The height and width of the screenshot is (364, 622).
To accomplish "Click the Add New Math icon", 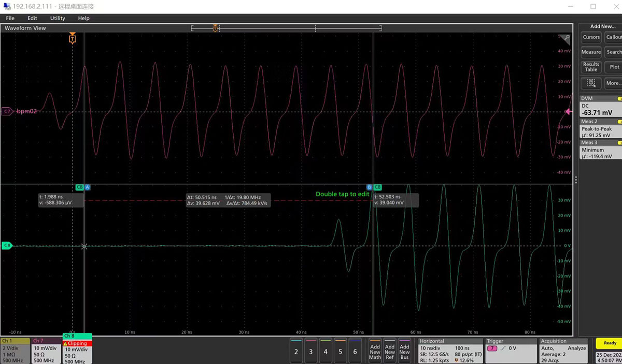I will point(375,351).
